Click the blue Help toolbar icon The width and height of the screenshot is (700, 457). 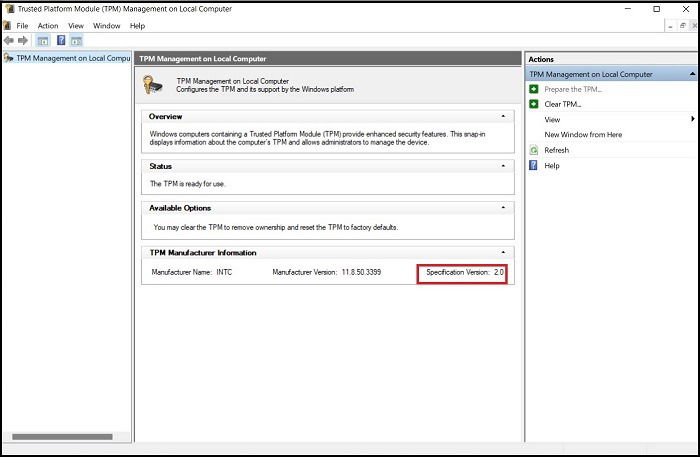click(x=61, y=41)
